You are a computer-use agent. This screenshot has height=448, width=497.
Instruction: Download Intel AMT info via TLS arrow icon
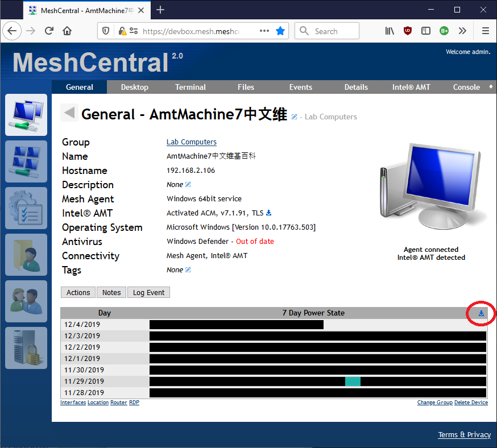click(x=268, y=213)
